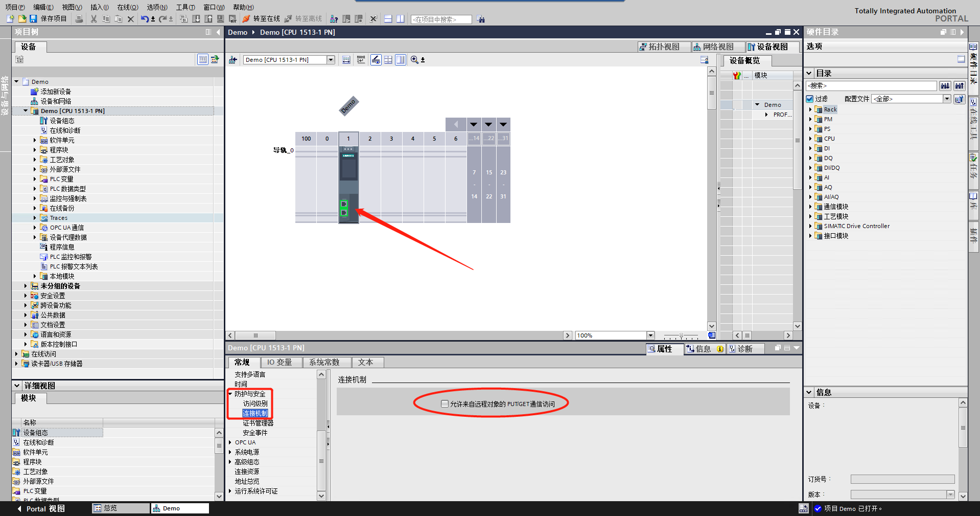Undo last action with blue arrow
The image size is (980, 516).
point(145,19)
